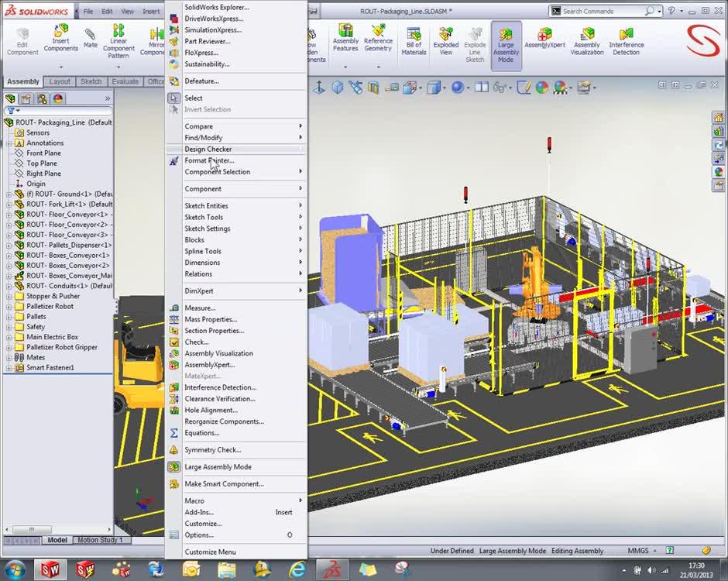Expand the Mates folder in tree

[9, 358]
